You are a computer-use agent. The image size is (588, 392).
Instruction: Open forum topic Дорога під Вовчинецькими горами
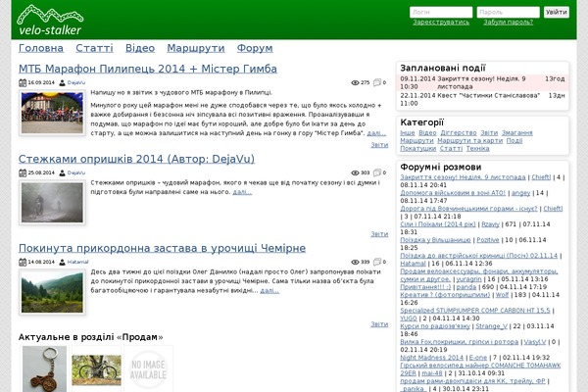(468, 209)
